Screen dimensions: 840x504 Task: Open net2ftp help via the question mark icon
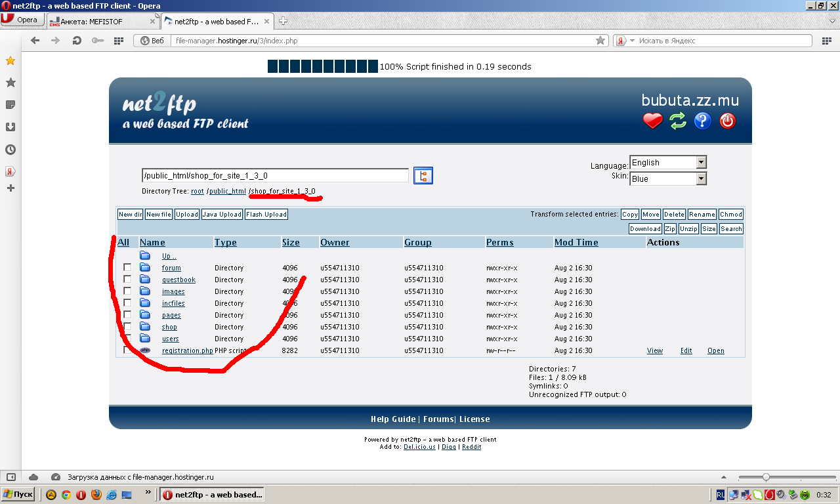pos(703,121)
